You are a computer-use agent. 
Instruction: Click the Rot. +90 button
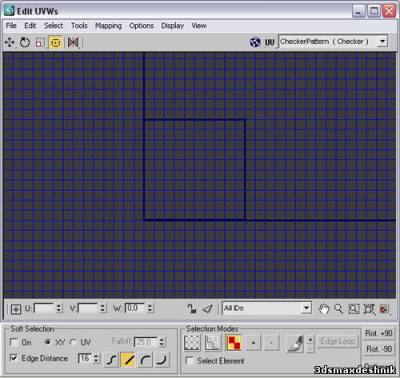(378, 333)
